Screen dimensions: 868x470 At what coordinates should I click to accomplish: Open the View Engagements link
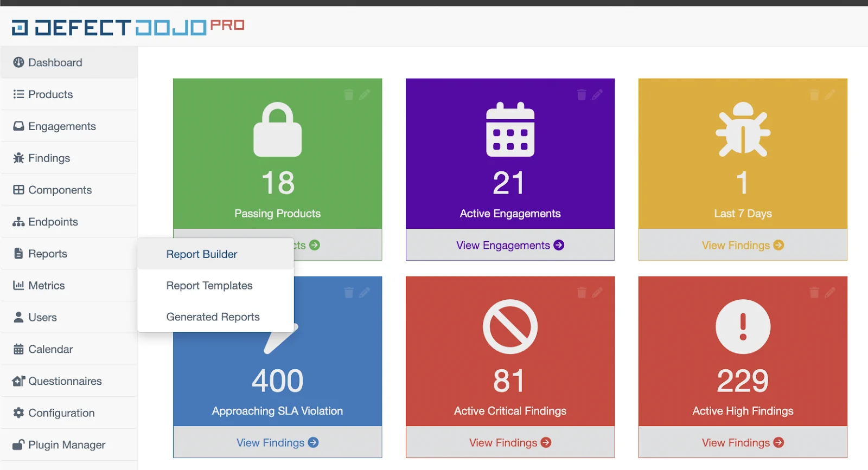(x=510, y=246)
